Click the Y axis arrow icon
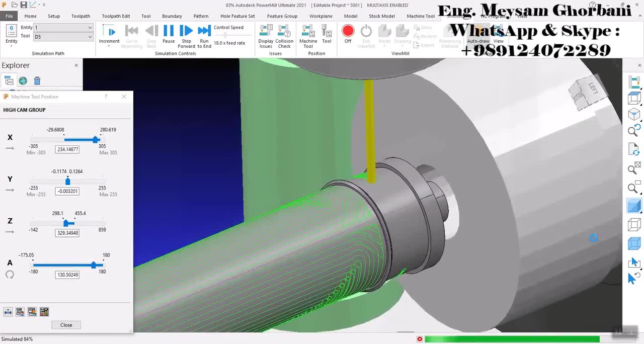The image size is (644, 344). pyautogui.click(x=10, y=190)
